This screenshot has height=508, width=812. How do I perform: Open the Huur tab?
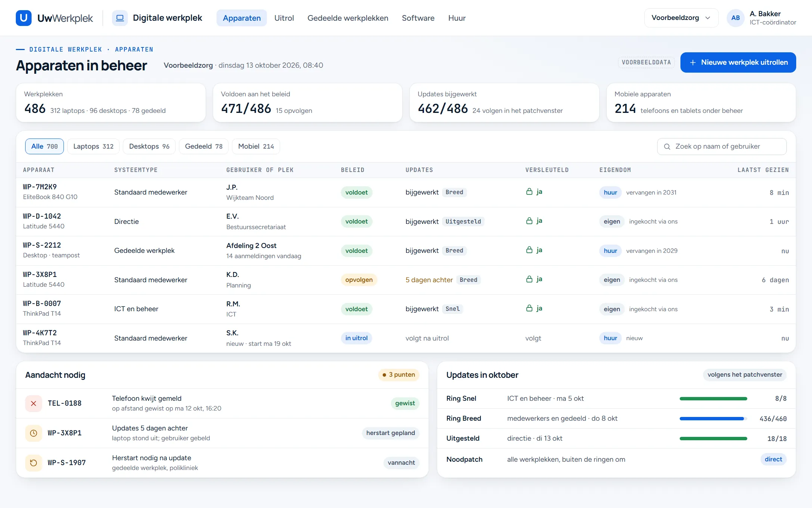click(457, 18)
